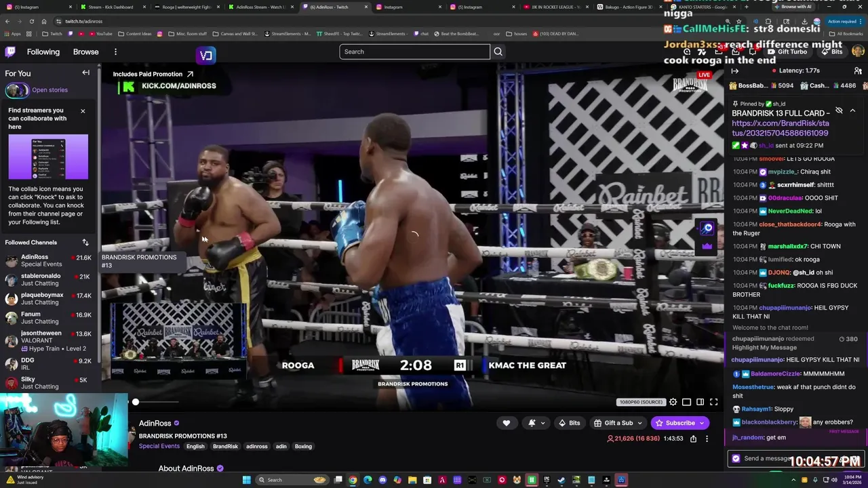Toggle theatre mode on the player

(x=686, y=402)
